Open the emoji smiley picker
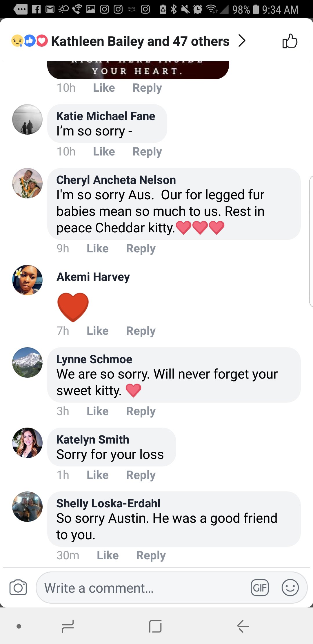Image resolution: width=313 pixels, height=644 pixels. point(290,588)
